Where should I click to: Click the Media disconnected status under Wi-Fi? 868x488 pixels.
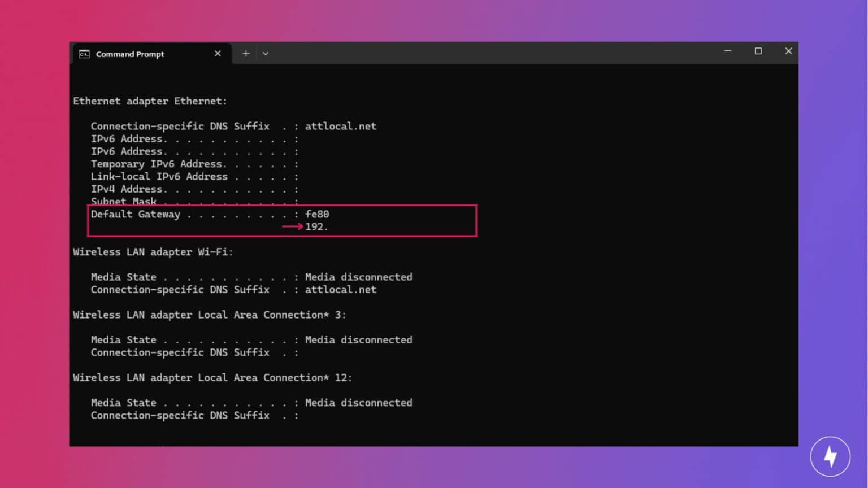[358, 277]
